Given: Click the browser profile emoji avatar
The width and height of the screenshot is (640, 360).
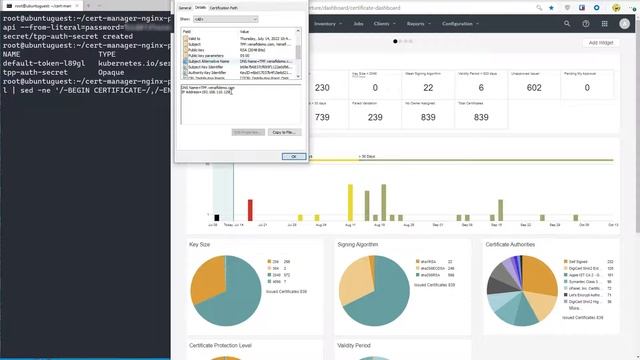Looking at the screenshot, I should click(616, 8).
